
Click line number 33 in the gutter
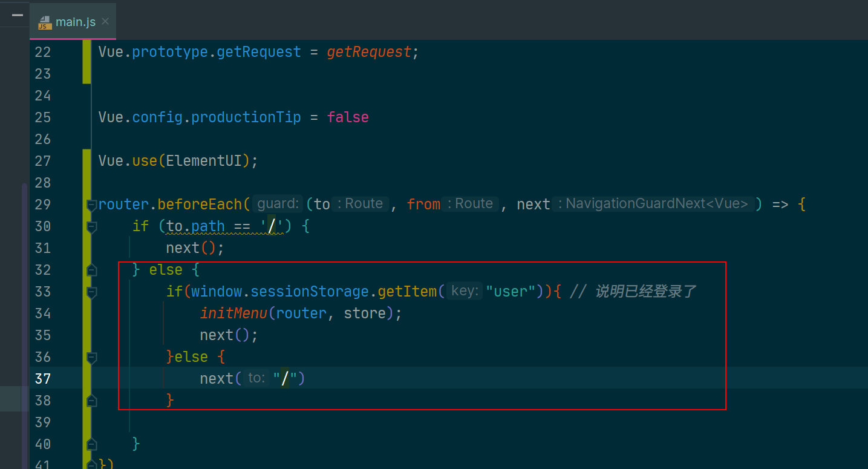click(x=43, y=292)
